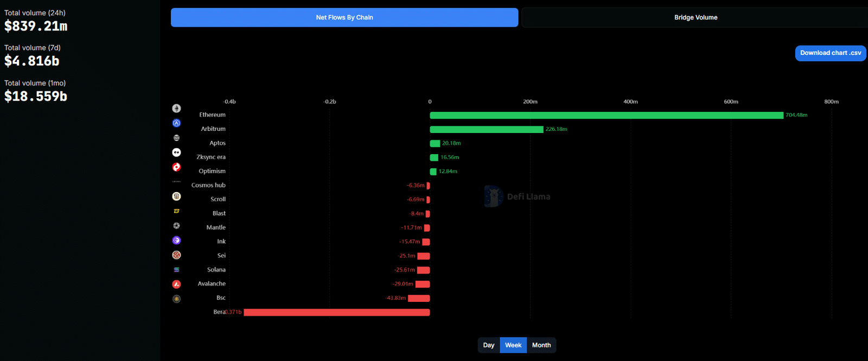
Task: Click the green Arbitrum 226.18m bar
Action: [486, 129]
